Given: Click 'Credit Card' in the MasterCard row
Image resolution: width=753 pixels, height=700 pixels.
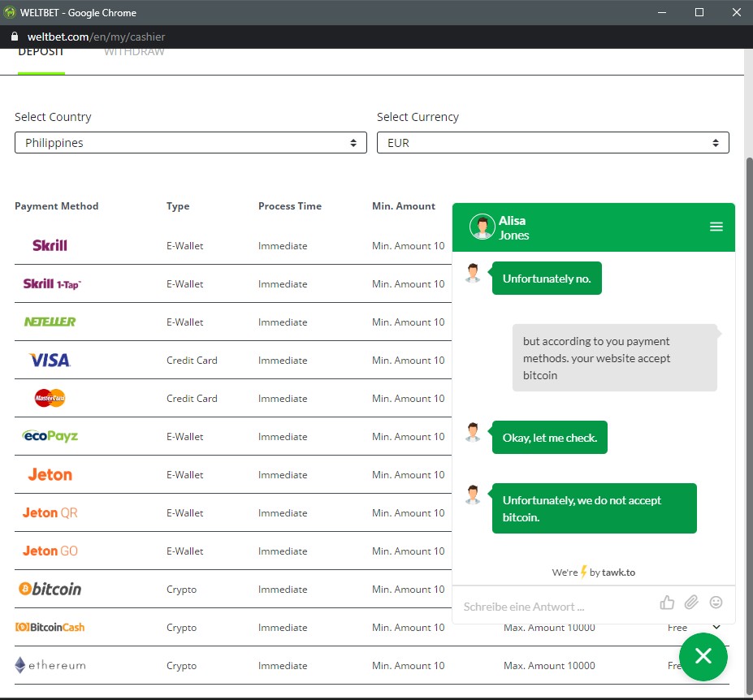Looking at the screenshot, I should click(192, 399).
